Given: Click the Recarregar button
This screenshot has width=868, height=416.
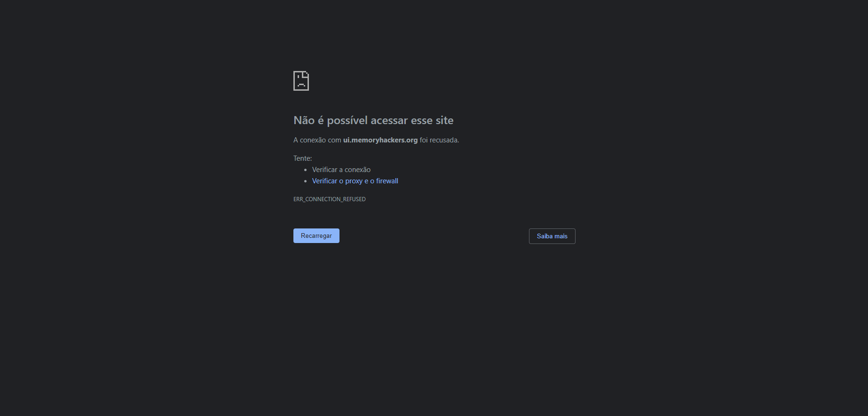Looking at the screenshot, I should coord(316,235).
